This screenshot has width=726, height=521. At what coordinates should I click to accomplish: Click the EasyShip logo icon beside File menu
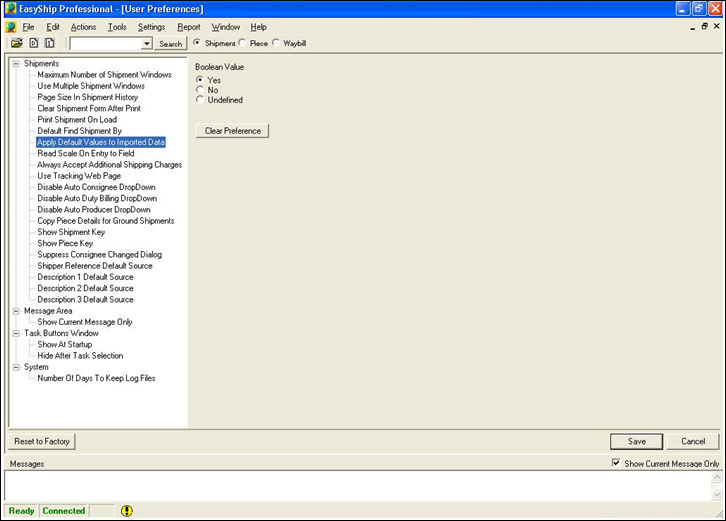coord(11,27)
